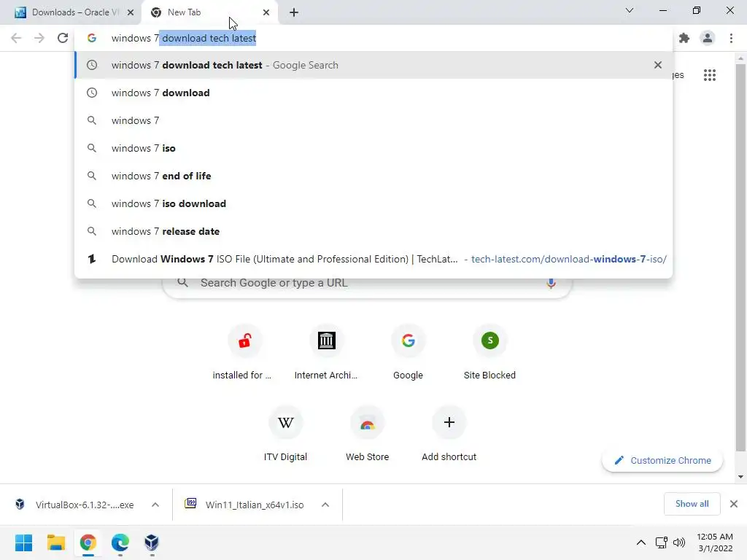This screenshot has width=747, height=560.
Task: Open VirtualBox from the taskbar
Action: click(152, 542)
